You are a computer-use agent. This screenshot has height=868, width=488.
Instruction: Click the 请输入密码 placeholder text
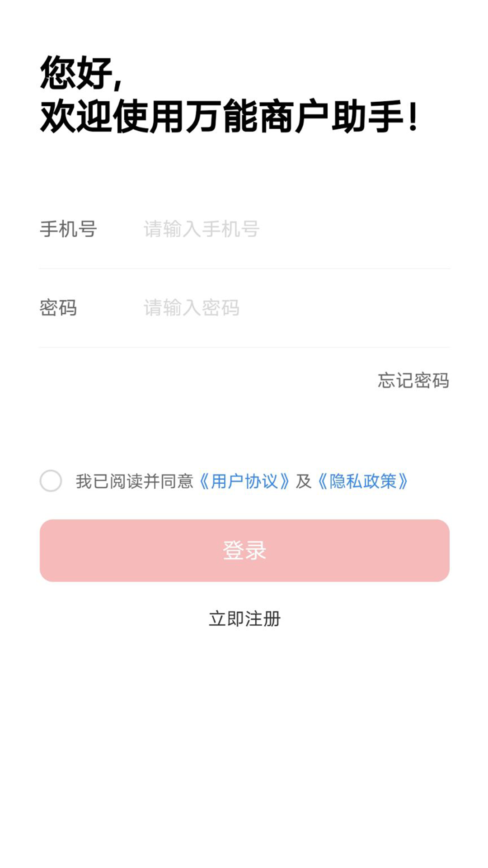pos(191,308)
